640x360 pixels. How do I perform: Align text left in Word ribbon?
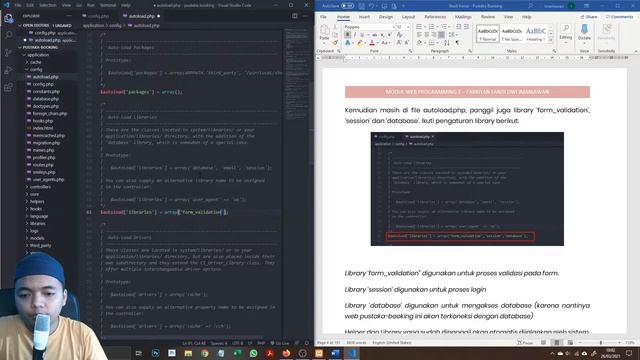tap(419, 35)
